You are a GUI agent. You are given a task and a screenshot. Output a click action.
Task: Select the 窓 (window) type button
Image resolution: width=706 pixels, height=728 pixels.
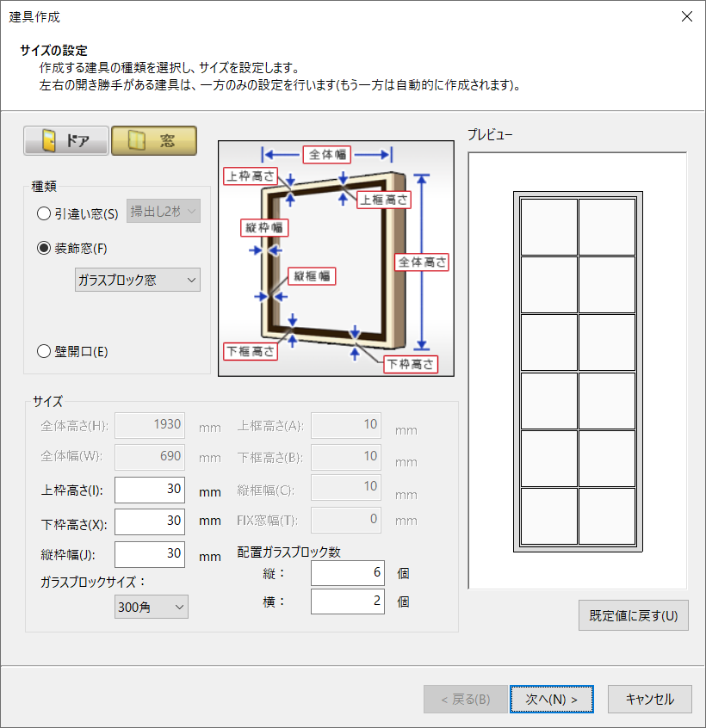(154, 141)
